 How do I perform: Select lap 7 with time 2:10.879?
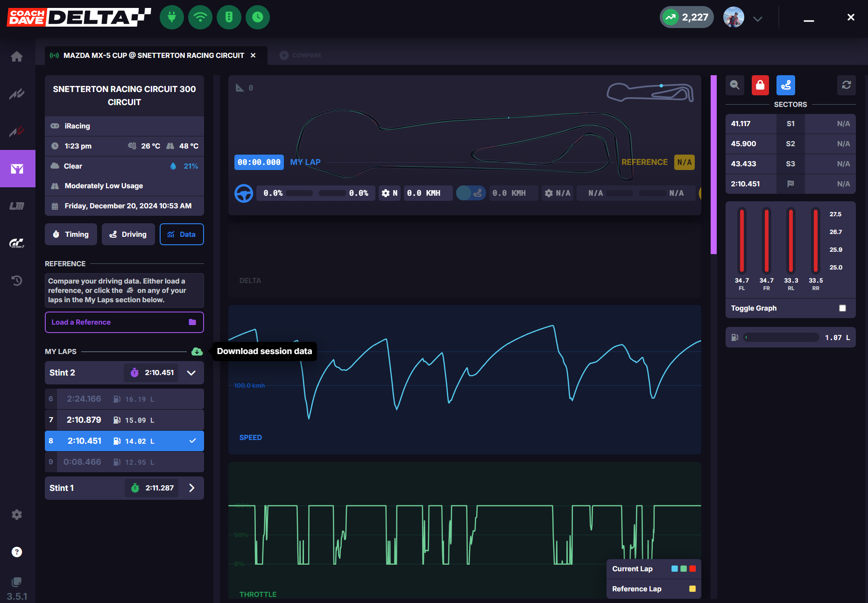[x=124, y=420]
